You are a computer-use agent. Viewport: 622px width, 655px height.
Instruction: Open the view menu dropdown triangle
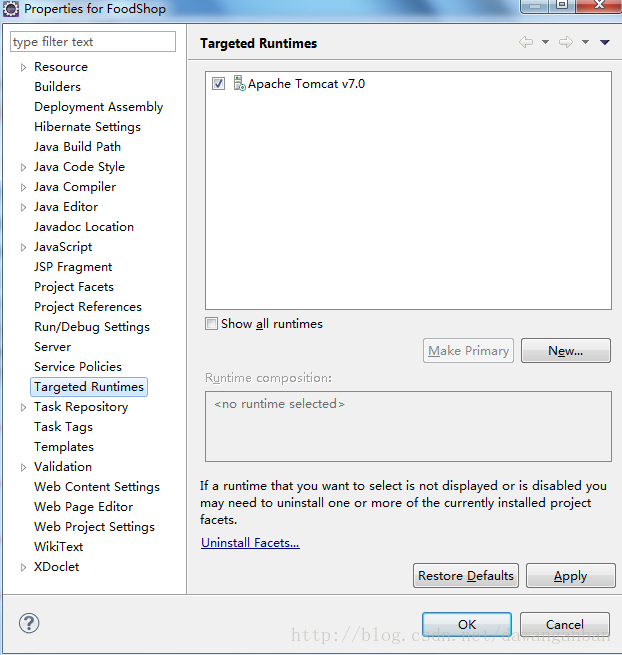(x=604, y=42)
